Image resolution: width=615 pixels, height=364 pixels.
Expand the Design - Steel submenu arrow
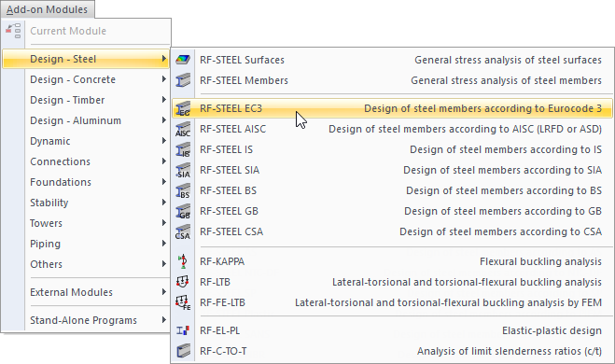163,59
